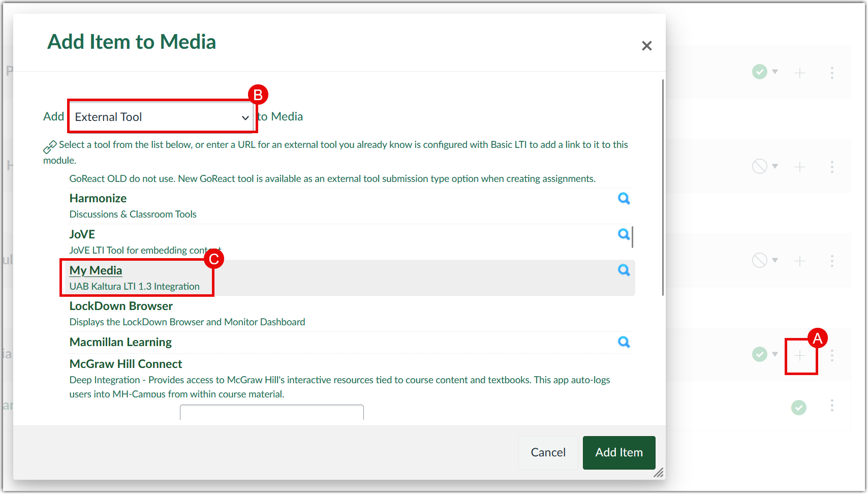Expand the publish arrow in the second module row
This screenshot has height=494, width=868.
775,166
